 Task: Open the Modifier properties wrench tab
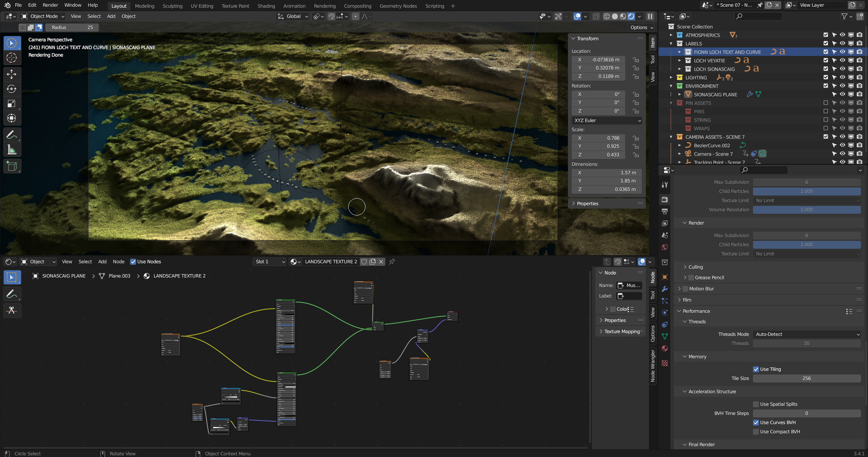[665, 289]
